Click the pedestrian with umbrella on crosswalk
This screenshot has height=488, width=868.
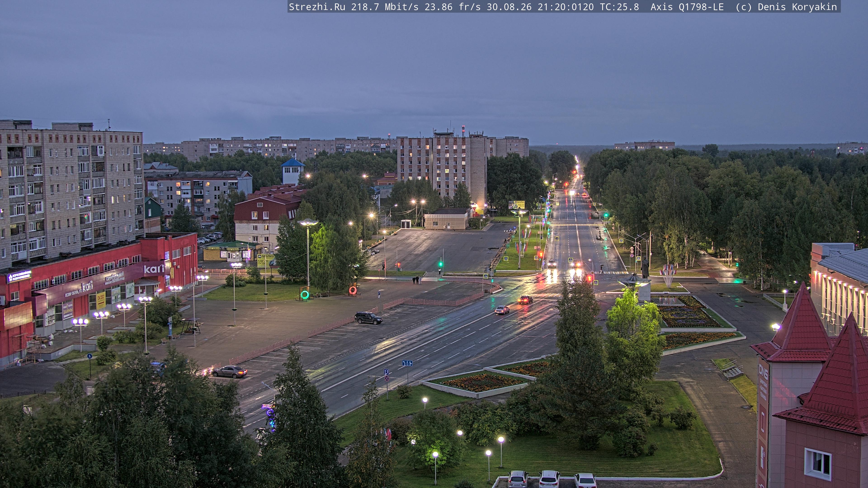pos(601,269)
